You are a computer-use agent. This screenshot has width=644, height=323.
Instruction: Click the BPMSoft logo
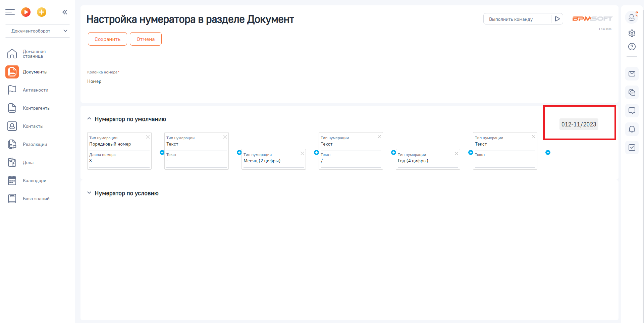tap(592, 19)
